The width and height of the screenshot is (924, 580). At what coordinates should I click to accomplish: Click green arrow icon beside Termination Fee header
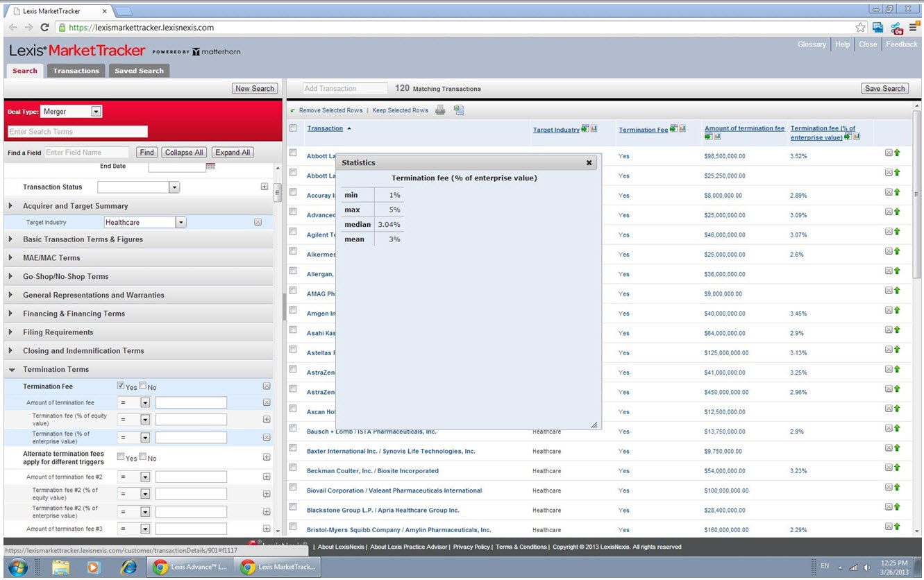[x=674, y=129]
